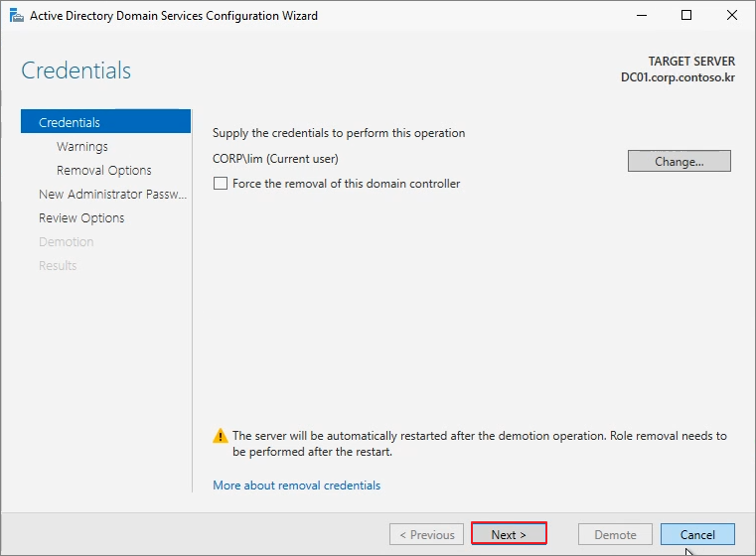Viewport: 756px width, 556px height.
Task: Select the Demotion step in sidebar
Action: pyautogui.click(x=66, y=242)
